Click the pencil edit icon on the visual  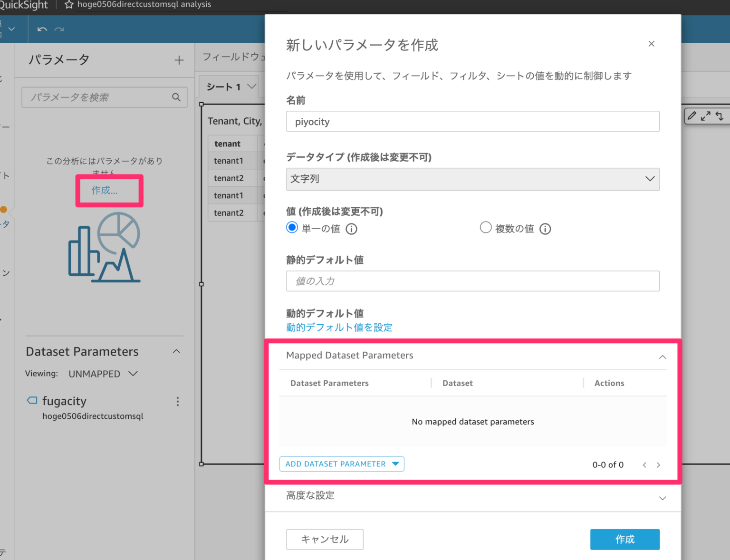point(692,116)
